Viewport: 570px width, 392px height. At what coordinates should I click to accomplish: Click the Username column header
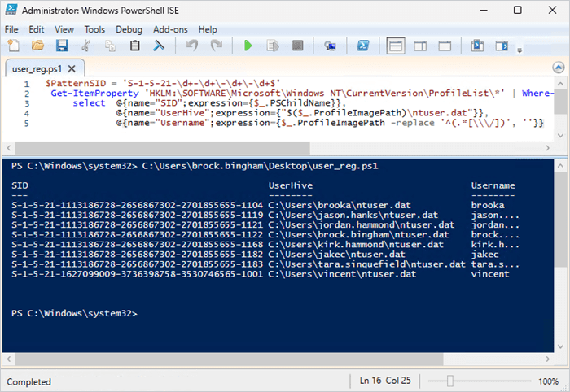[x=493, y=185]
